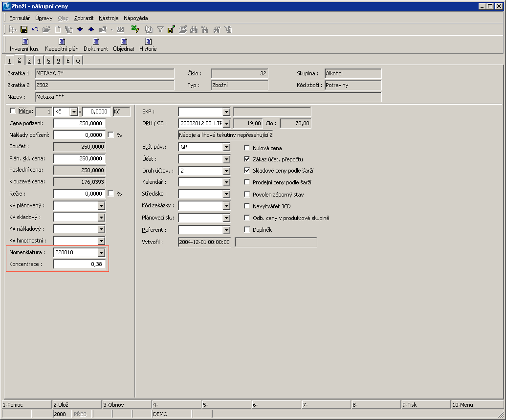The image size is (506, 420).
Task: Click the Save floppy disk icon
Action: click(x=24, y=29)
